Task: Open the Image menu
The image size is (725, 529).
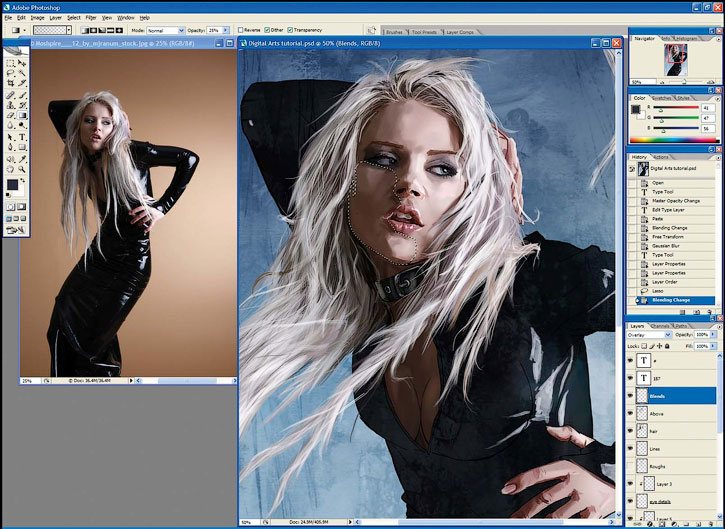Action: coord(37,18)
